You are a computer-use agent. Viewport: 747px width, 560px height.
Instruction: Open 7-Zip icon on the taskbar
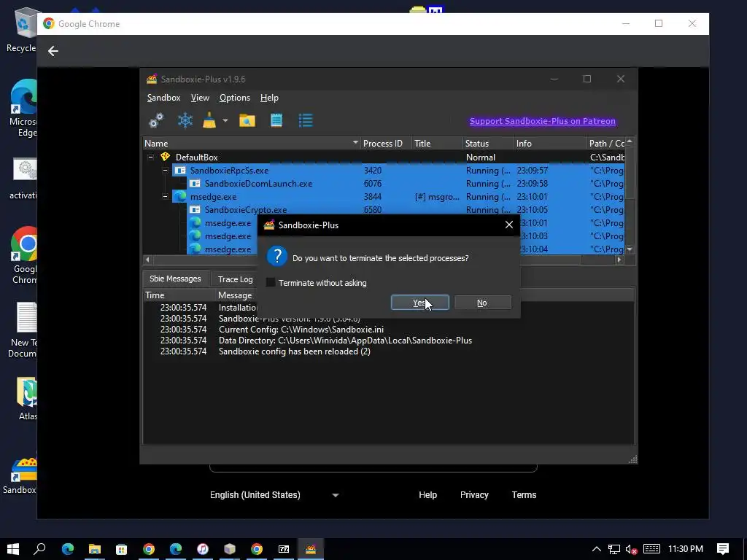(x=284, y=549)
